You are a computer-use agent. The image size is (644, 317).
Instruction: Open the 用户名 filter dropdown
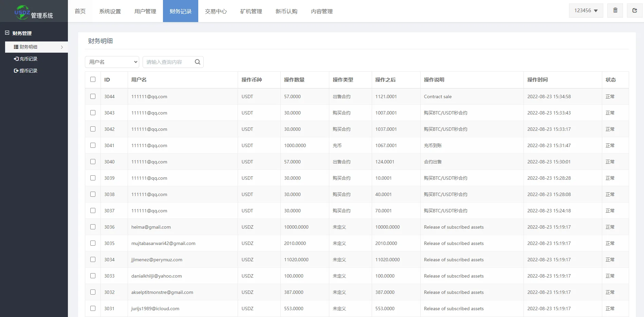tap(112, 62)
